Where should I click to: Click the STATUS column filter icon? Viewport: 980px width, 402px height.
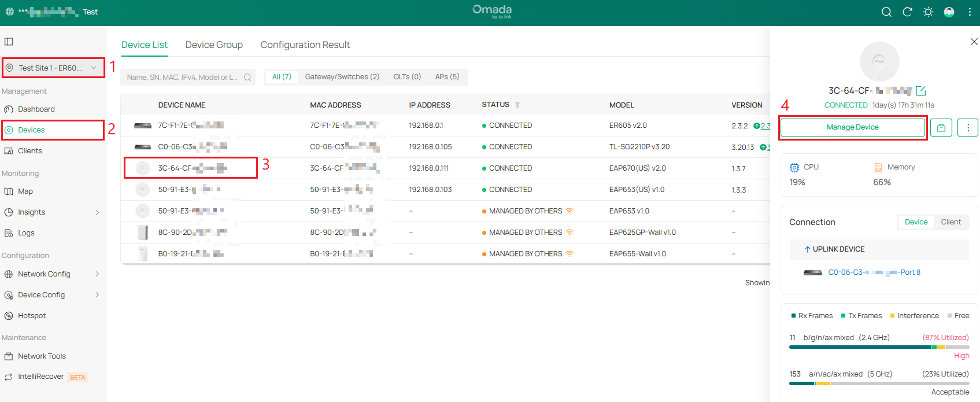(517, 105)
